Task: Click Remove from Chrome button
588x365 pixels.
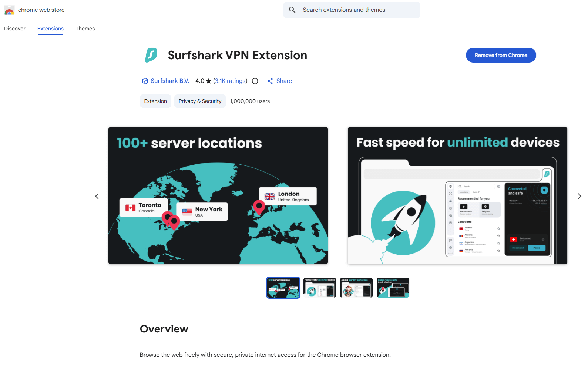Action: coord(501,55)
